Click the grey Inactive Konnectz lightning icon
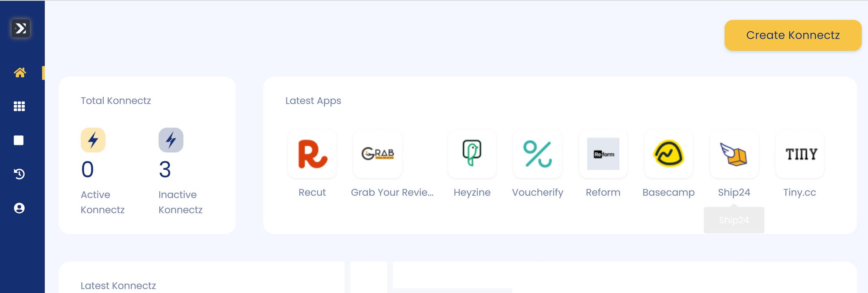Viewport: 868px width, 293px height. pos(171,140)
